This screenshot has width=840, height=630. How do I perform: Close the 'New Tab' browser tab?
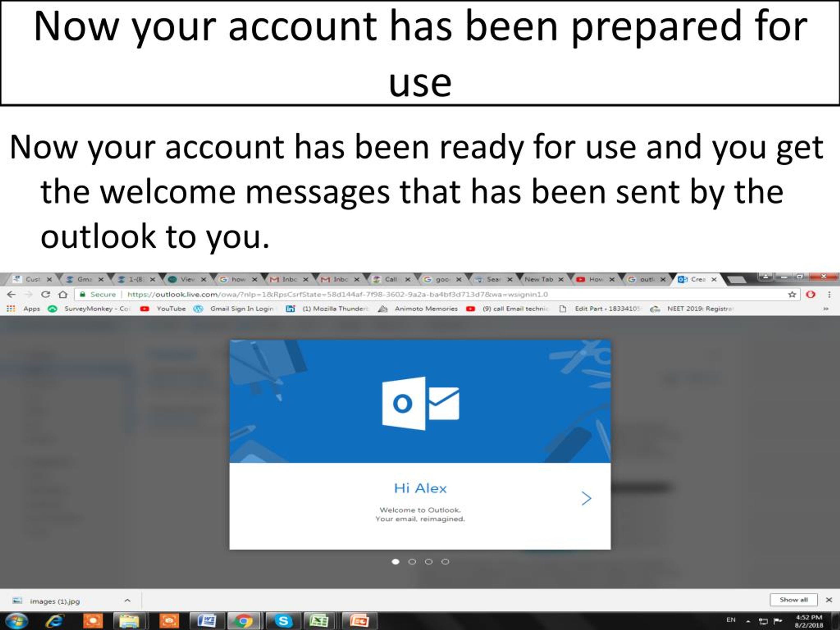560,279
